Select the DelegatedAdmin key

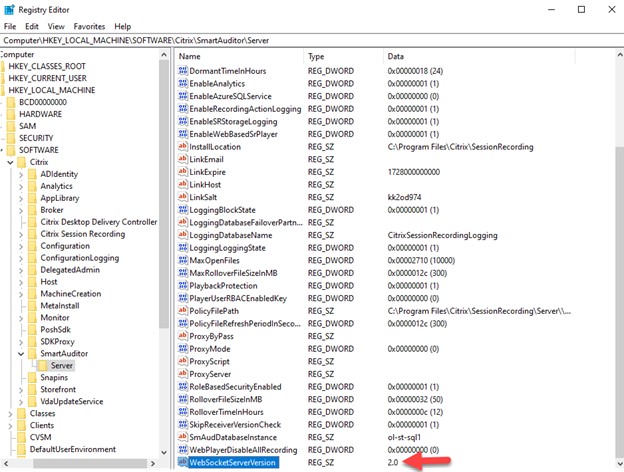(x=70, y=270)
